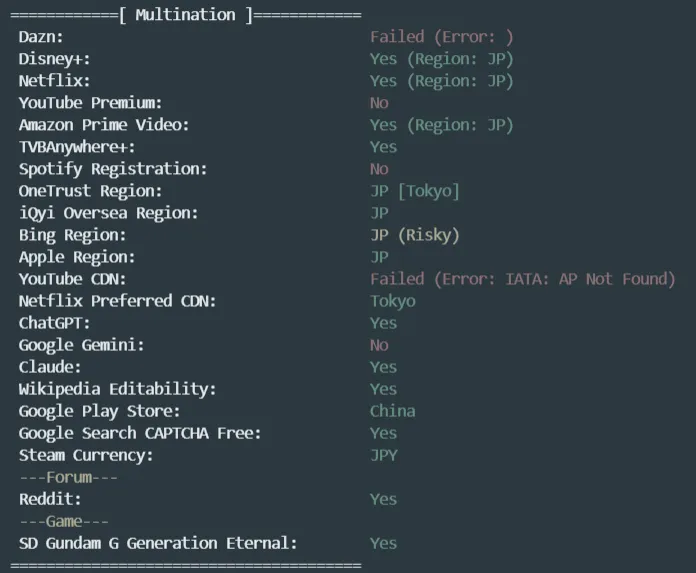Click the JPY Steam currency value
This screenshot has height=573, width=696.
coord(383,455)
